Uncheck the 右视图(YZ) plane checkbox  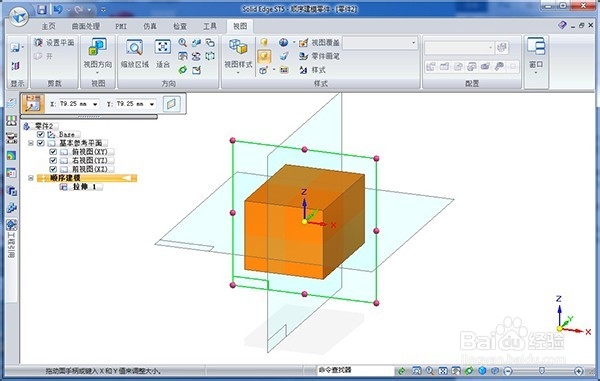(x=53, y=160)
